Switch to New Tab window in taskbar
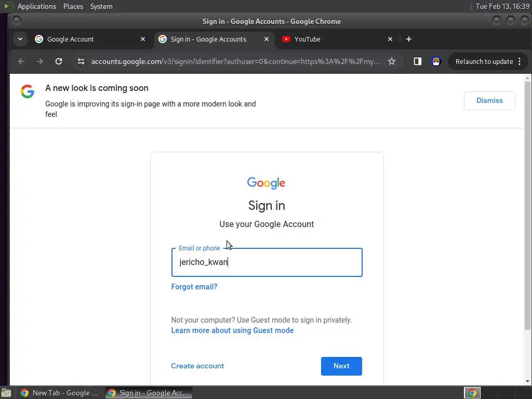This screenshot has height=399, width=532. (59, 393)
